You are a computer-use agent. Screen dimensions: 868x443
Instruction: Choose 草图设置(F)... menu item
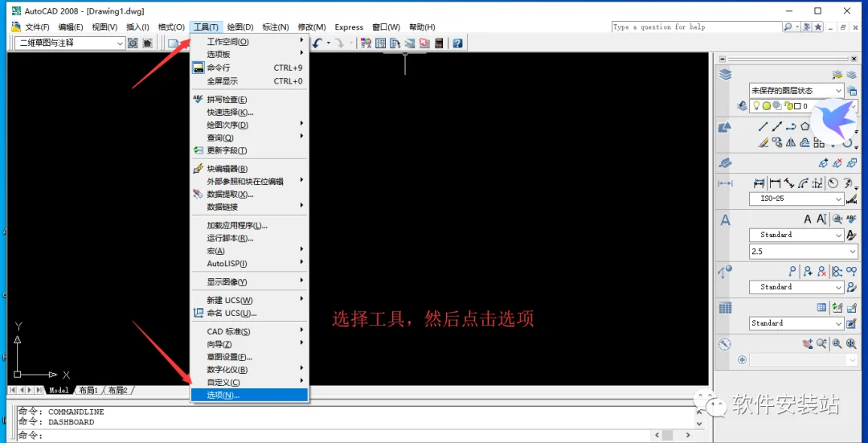click(x=249, y=357)
